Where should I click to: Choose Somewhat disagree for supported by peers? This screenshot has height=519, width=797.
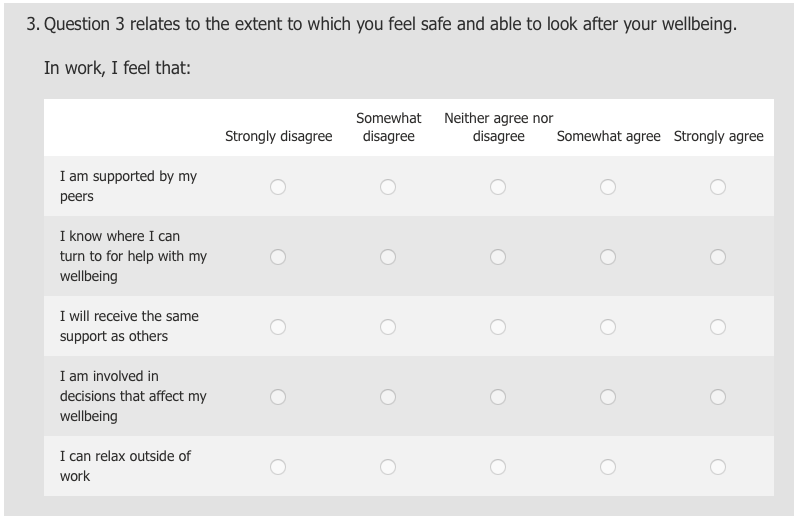pos(388,187)
